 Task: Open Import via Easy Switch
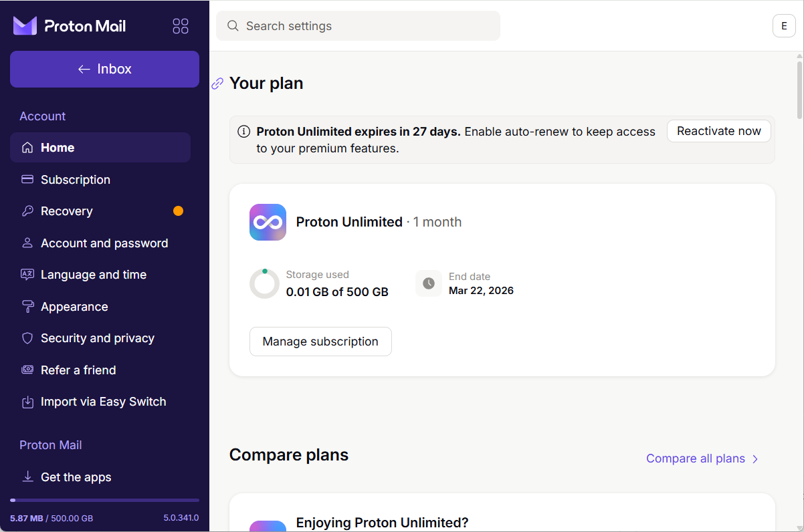103,402
